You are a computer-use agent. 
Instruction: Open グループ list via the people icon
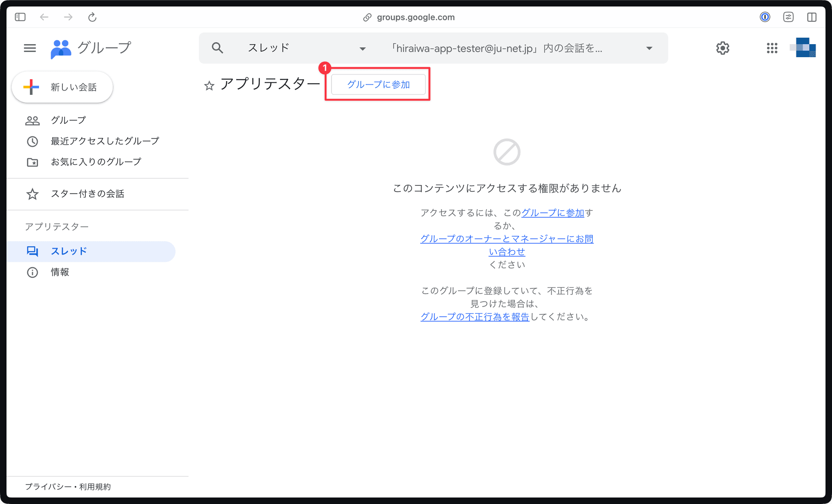[x=32, y=120]
